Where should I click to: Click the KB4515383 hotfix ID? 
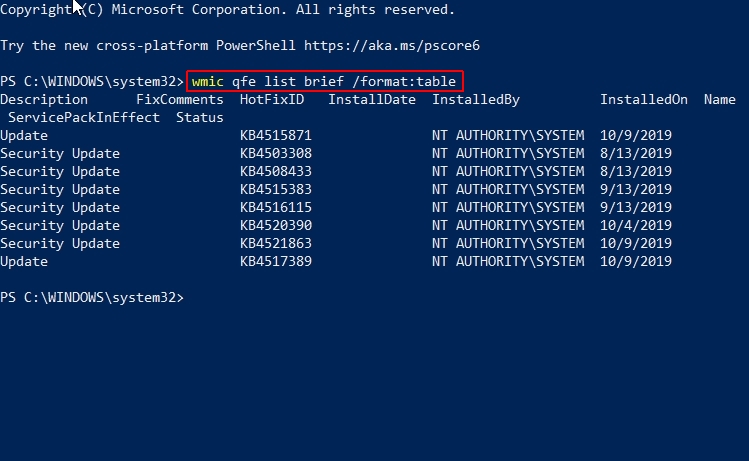(276, 190)
